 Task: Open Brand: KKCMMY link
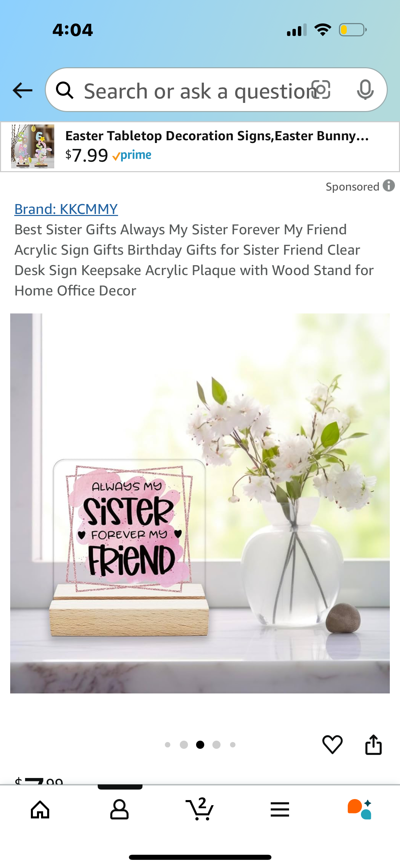coord(66,209)
